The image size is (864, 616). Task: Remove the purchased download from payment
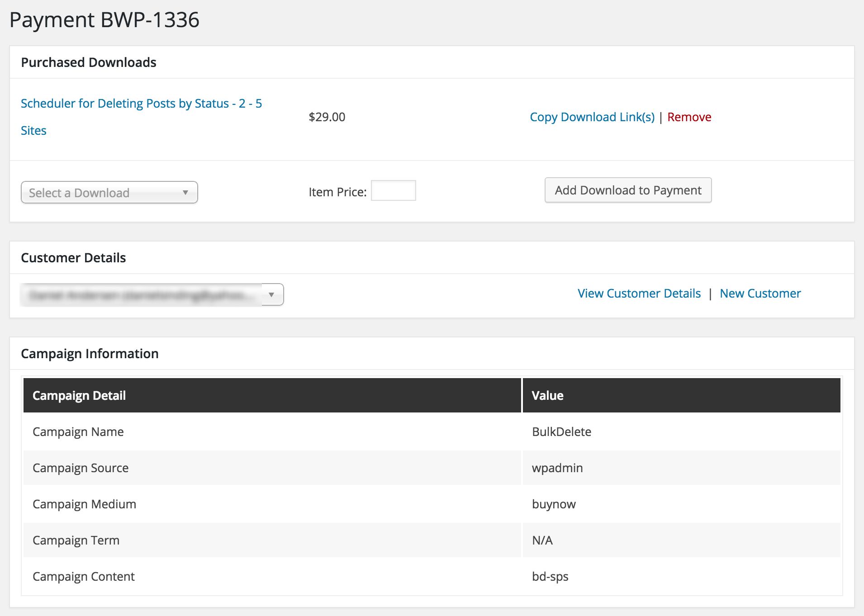689,117
